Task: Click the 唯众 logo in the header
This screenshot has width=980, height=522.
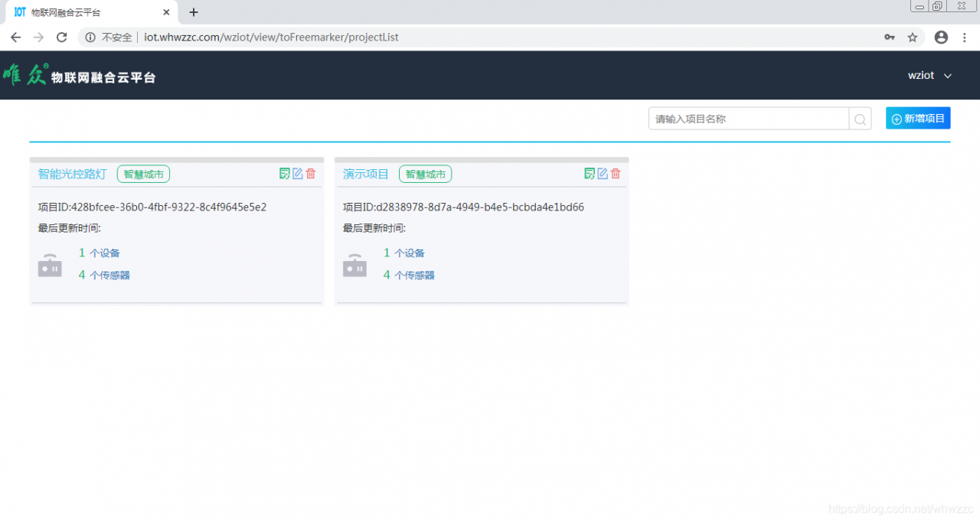Action: 24,74
